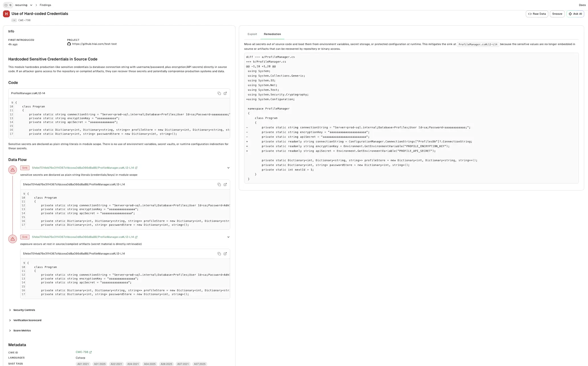Click the Csharp language value

coord(80,358)
